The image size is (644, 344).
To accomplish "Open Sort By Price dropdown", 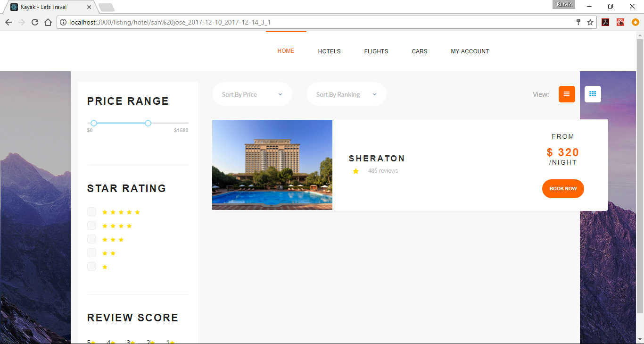I will [252, 94].
